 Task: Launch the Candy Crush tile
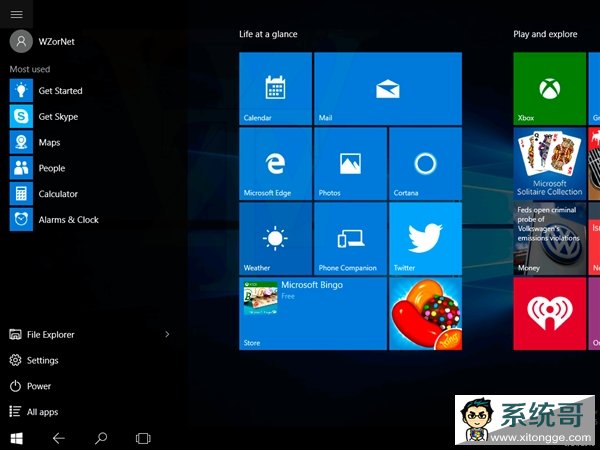(x=426, y=314)
